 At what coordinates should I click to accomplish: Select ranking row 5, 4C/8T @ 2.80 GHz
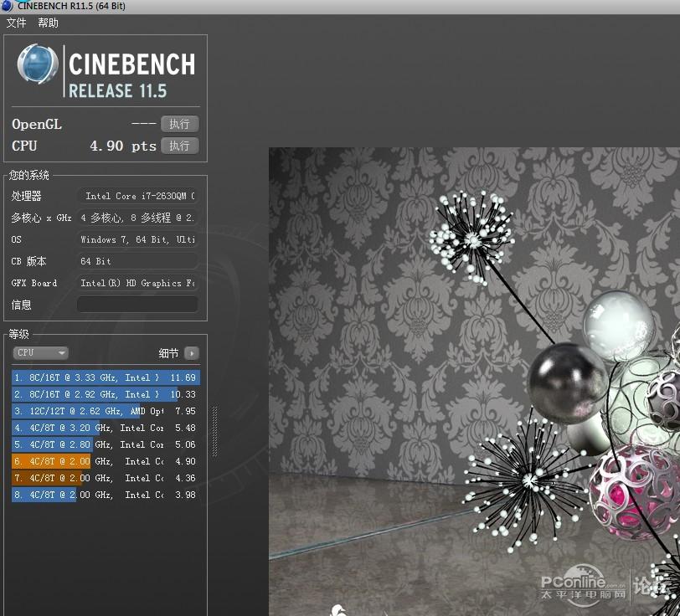click(106, 444)
